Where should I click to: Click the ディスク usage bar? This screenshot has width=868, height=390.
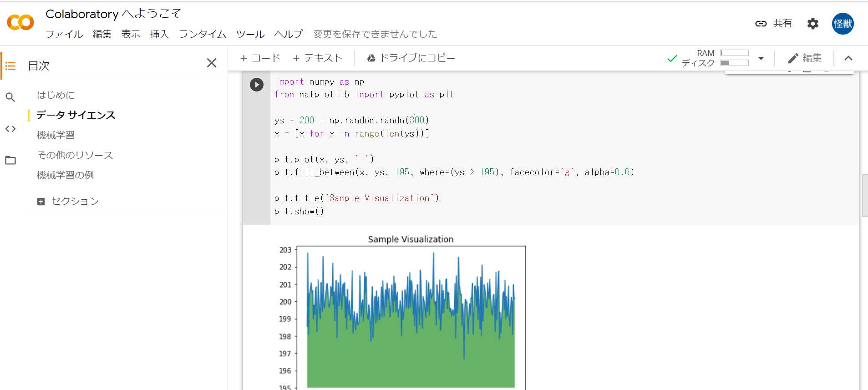point(735,63)
